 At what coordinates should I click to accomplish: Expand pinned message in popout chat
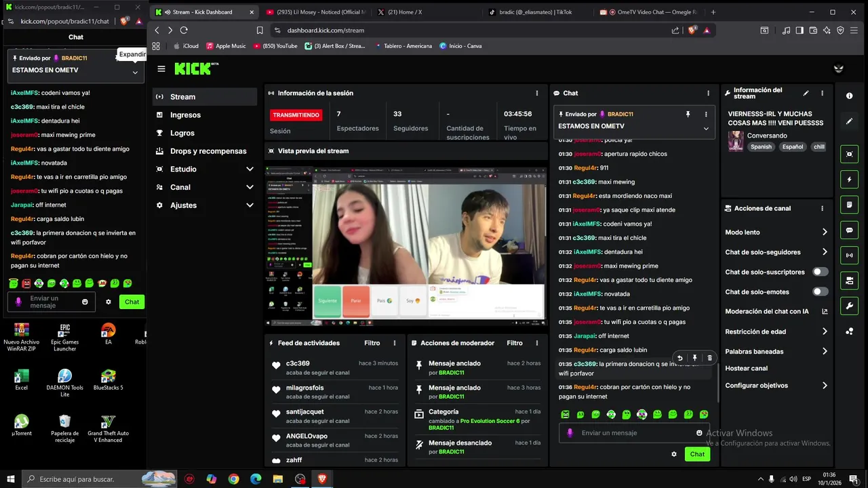[135, 73]
